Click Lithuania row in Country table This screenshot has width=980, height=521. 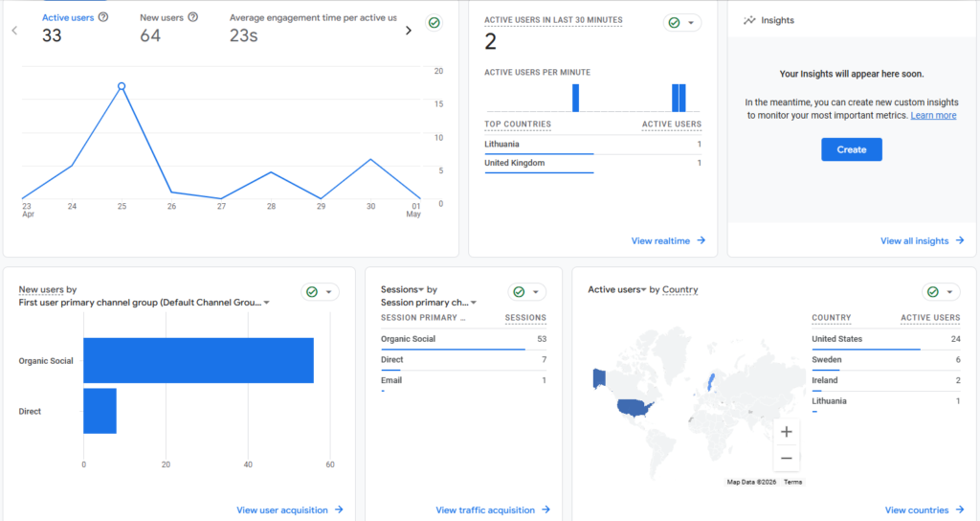885,402
